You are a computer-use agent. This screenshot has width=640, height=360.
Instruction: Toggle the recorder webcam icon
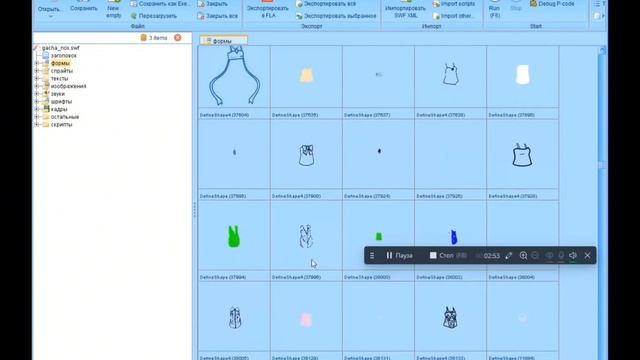tap(549, 256)
